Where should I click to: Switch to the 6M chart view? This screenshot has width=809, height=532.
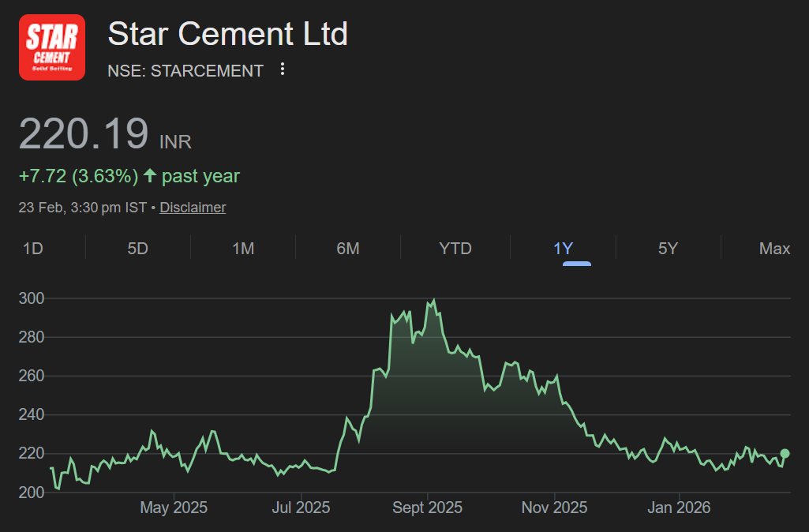click(348, 248)
